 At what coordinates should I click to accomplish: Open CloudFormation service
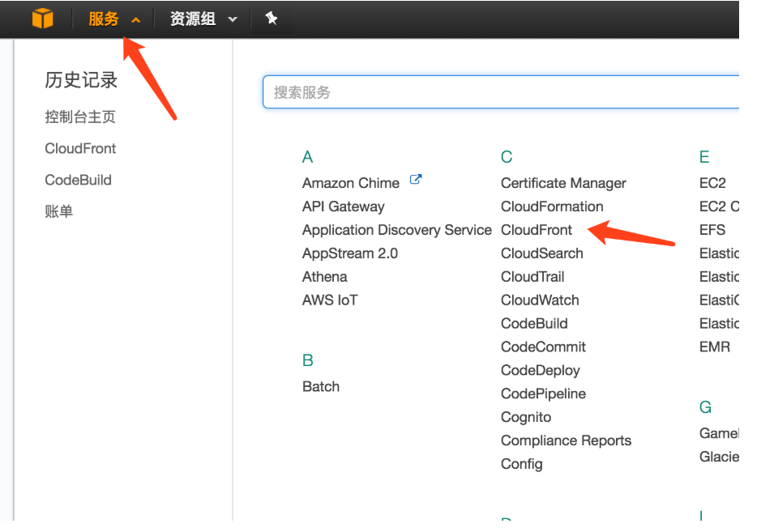[x=552, y=206]
